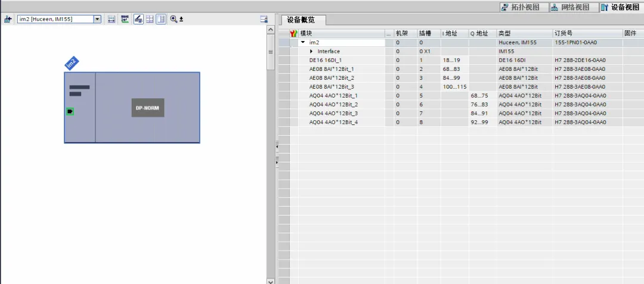Image resolution: width=644 pixels, height=284 pixels.
Task: Click the module names display icon
Action: 125,19
